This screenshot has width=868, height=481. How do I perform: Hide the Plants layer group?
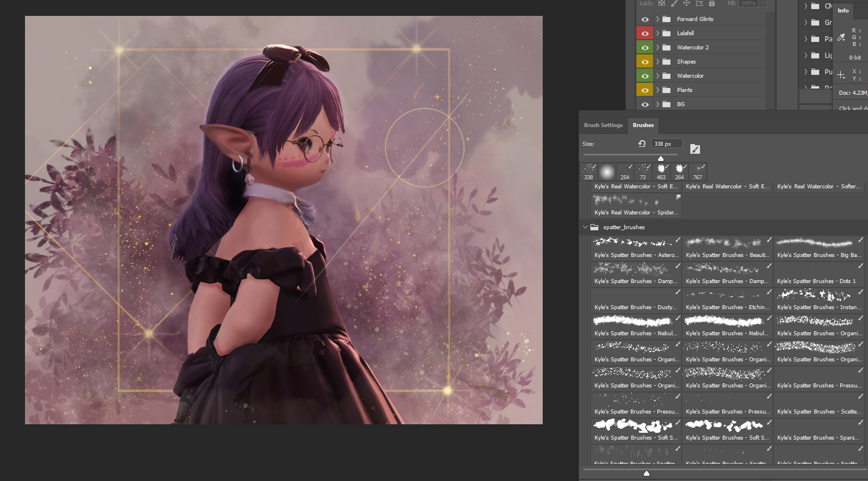pos(645,90)
